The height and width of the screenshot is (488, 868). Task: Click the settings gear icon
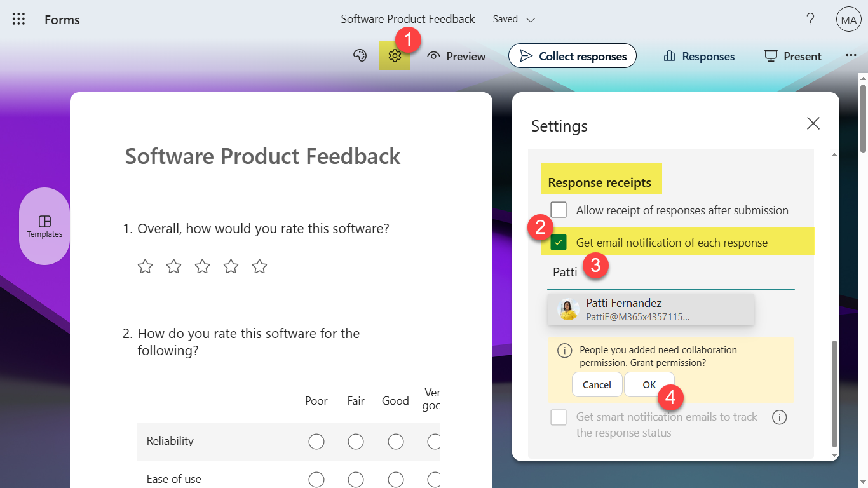(x=395, y=56)
